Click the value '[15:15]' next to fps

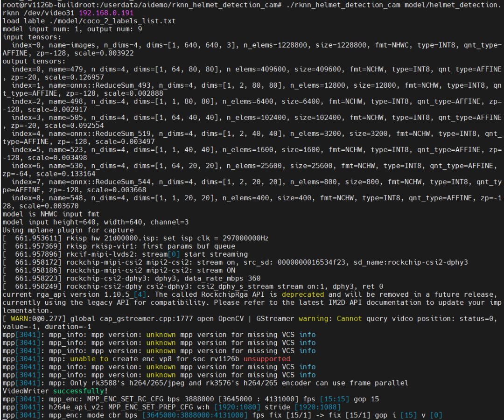pyautogui.click(x=335, y=399)
